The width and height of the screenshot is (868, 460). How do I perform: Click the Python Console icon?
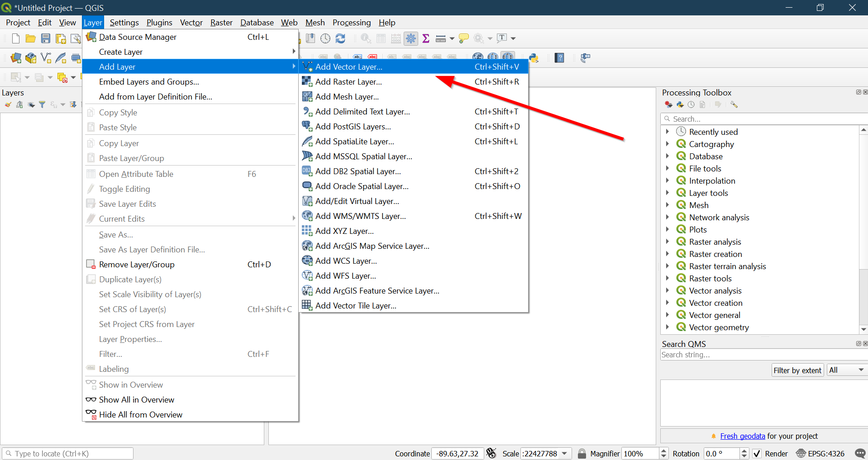point(534,57)
